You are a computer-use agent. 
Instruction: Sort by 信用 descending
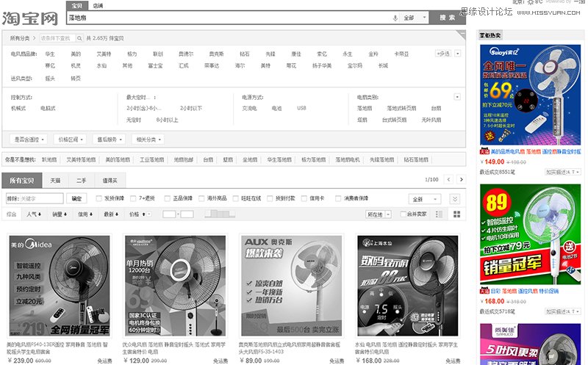tap(85, 214)
